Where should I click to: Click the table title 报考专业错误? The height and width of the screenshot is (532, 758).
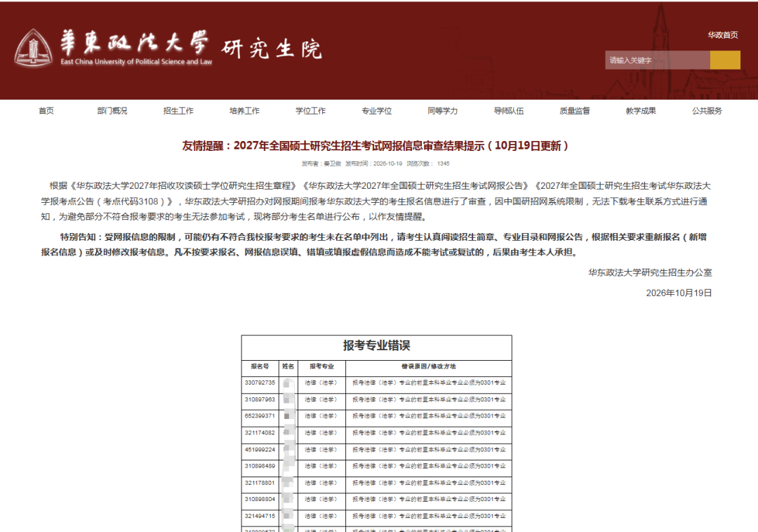pyautogui.click(x=377, y=345)
